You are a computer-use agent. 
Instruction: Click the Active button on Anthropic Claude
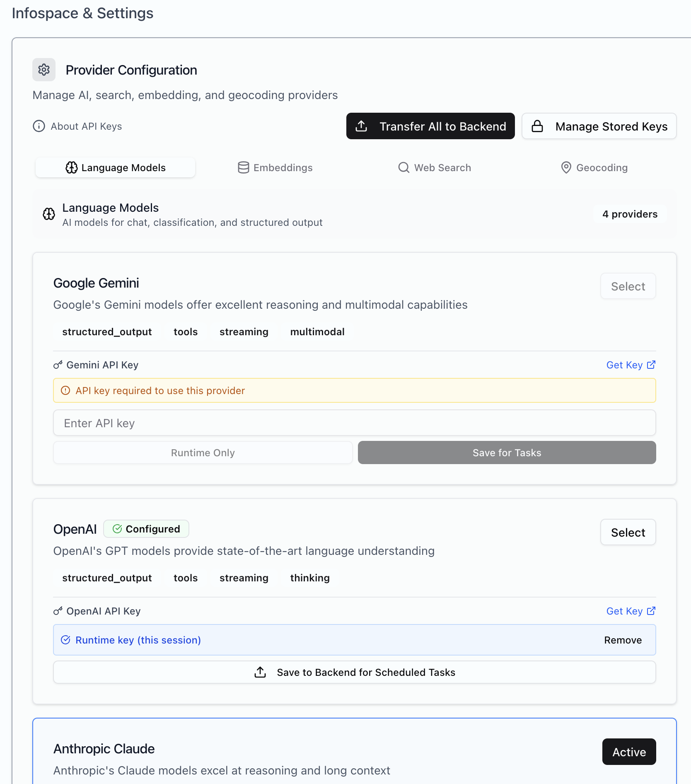629,752
